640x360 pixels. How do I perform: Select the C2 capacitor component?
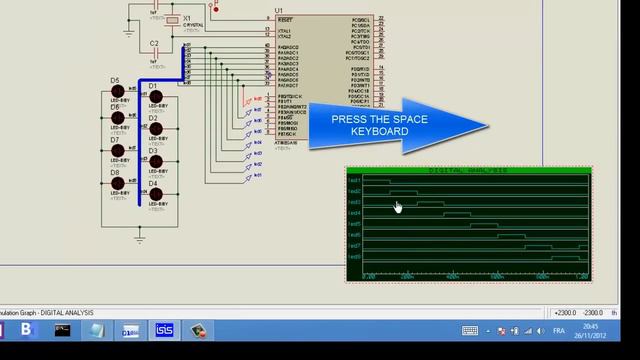[156, 53]
